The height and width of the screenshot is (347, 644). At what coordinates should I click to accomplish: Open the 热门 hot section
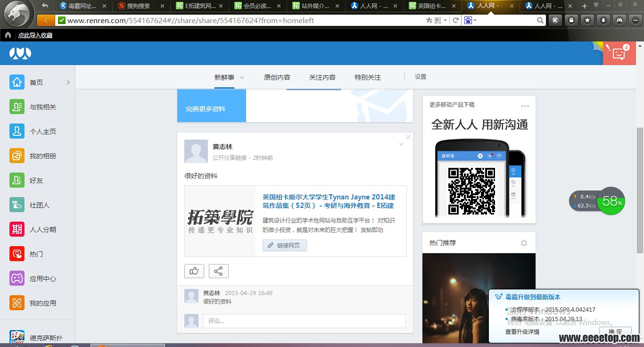(17, 254)
